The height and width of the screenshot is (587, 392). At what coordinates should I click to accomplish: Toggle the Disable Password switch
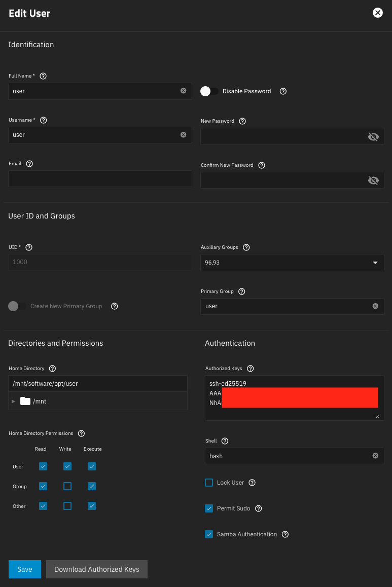[x=209, y=91]
